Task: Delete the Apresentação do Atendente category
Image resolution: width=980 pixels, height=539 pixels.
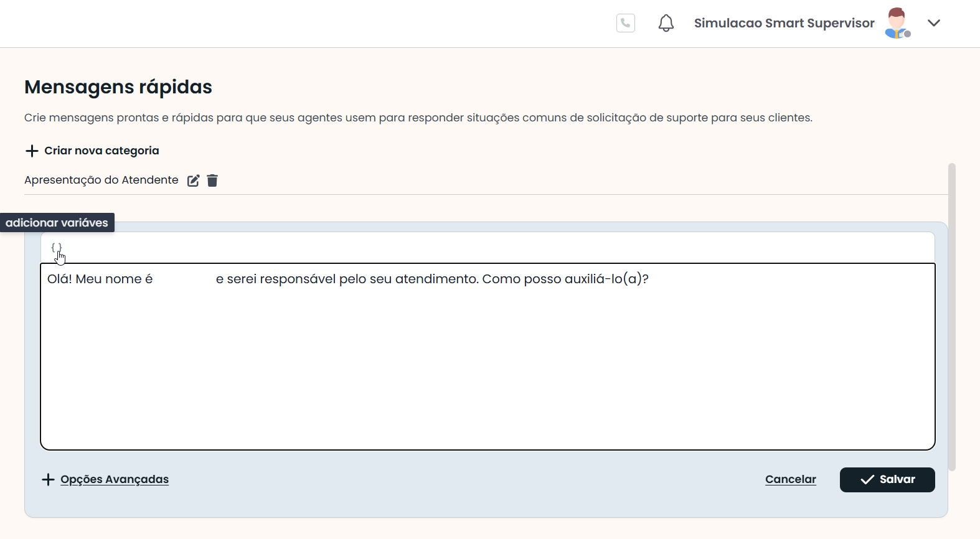Action: tap(212, 180)
